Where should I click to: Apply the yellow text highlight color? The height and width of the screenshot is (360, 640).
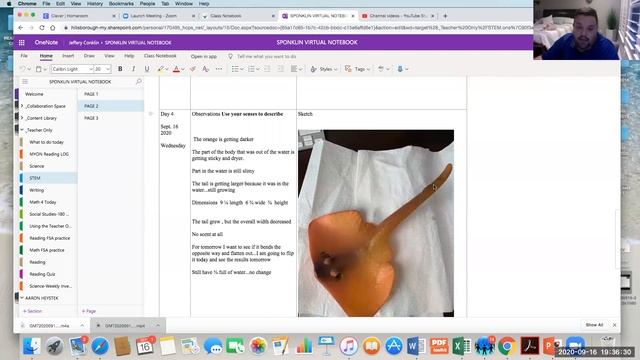[x=160, y=69]
